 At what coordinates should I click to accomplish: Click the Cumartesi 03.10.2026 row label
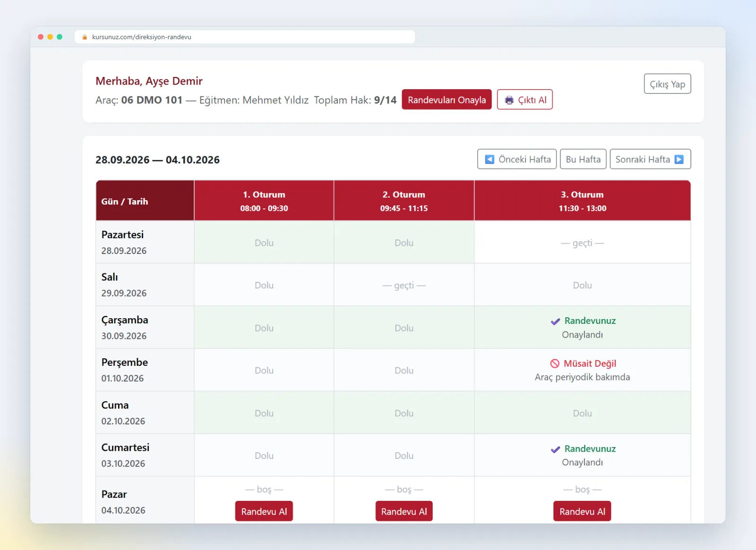point(145,455)
